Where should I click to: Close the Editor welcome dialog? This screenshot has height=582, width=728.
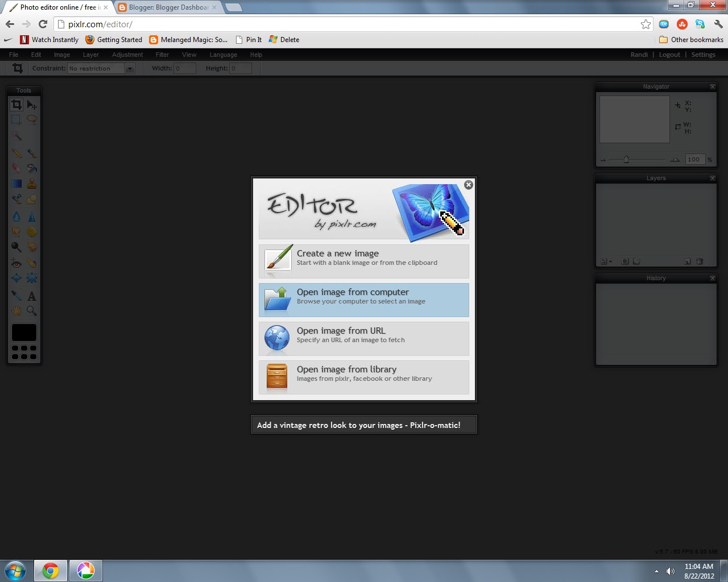point(469,185)
